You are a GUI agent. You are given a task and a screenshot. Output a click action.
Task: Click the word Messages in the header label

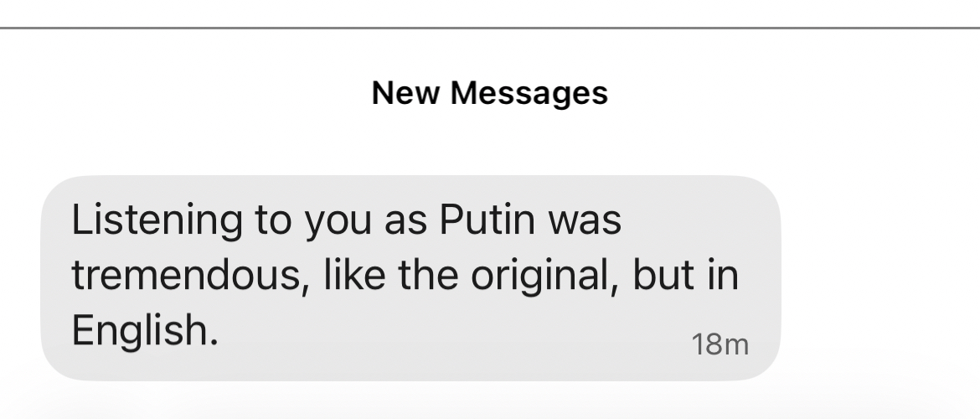click(x=529, y=92)
